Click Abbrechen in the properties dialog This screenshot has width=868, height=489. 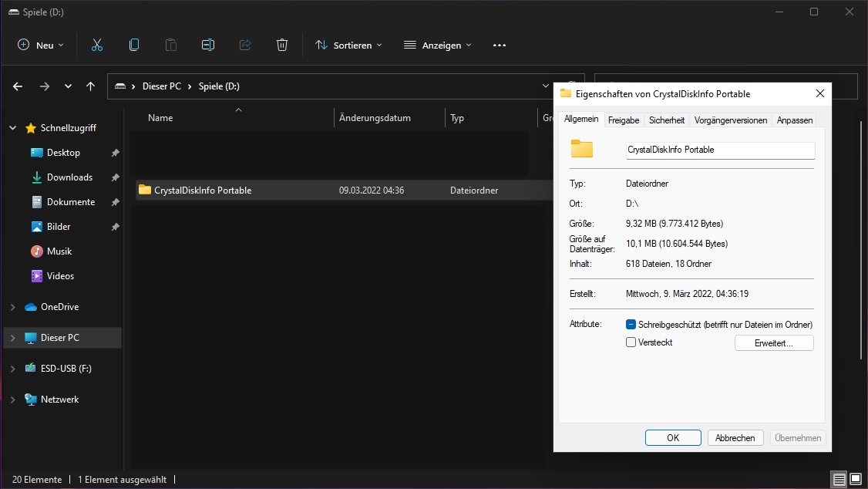point(735,437)
